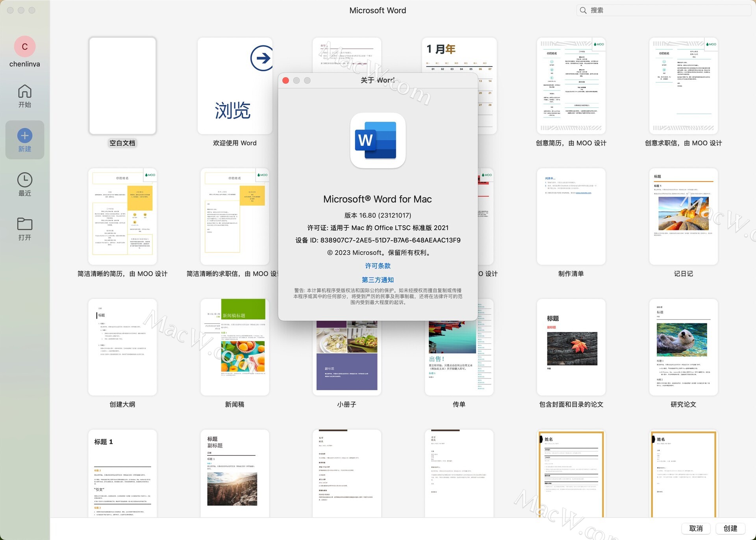
Task: Pick the 标题 副标题 canyon photo template
Action: pyautogui.click(x=235, y=473)
